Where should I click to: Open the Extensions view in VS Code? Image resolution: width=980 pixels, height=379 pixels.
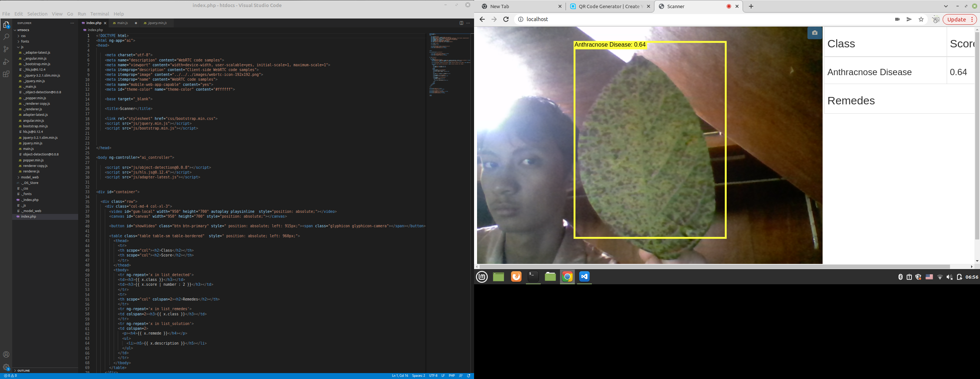coord(6,74)
